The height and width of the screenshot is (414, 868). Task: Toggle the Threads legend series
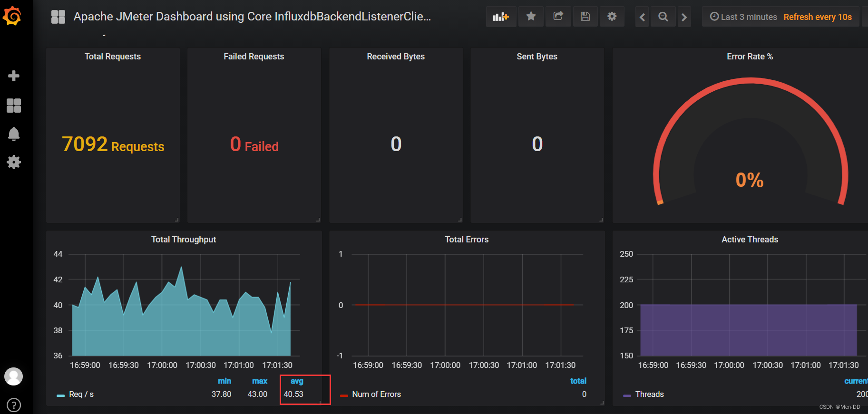pyautogui.click(x=649, y=394)
